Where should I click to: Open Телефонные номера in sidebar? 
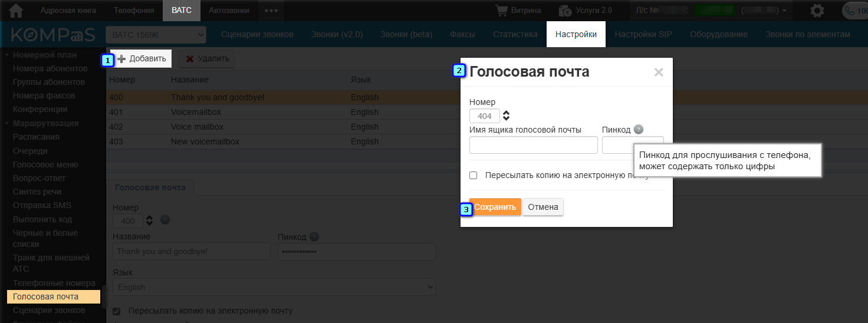54,283
